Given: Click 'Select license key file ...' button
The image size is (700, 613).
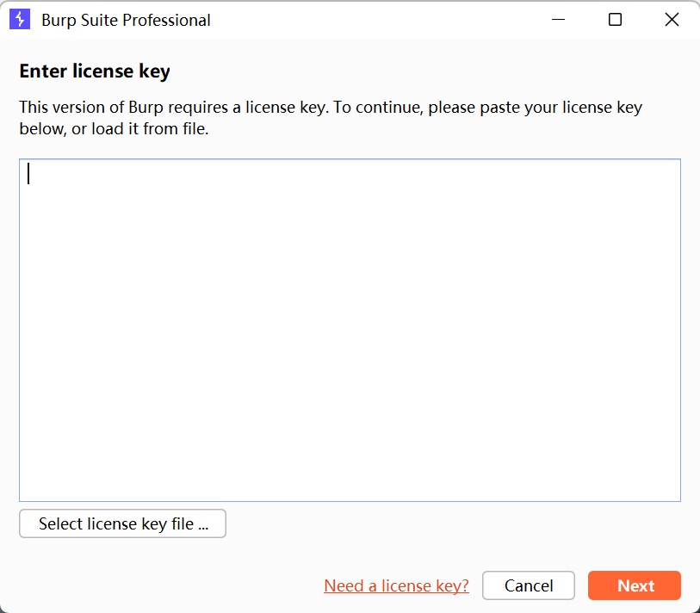Looking at the screenshot, I should click(x=123, y=523).
